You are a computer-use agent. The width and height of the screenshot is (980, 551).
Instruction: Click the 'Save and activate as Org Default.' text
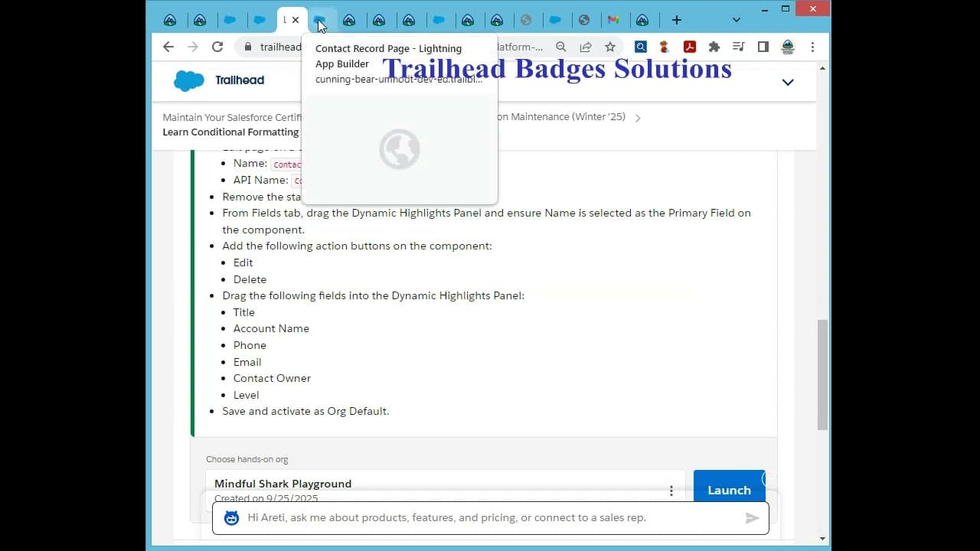tap(305, 411)
